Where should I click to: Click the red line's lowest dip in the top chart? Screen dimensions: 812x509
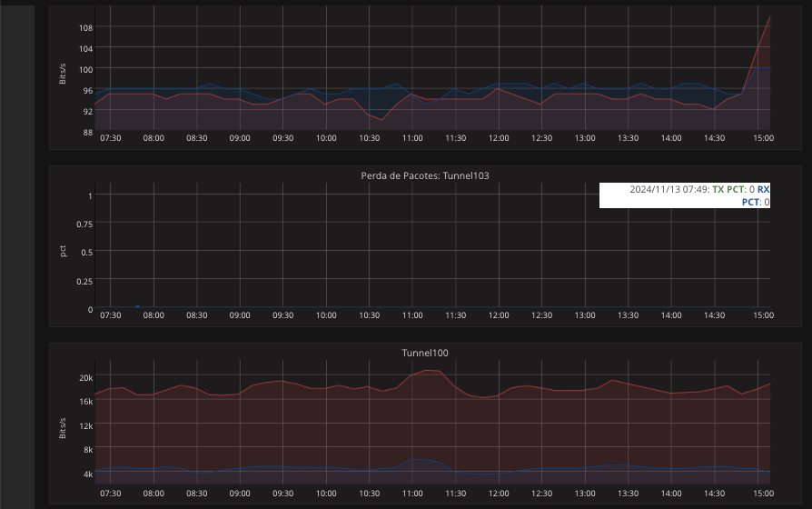pyautogui.click(x=382, y=119)
